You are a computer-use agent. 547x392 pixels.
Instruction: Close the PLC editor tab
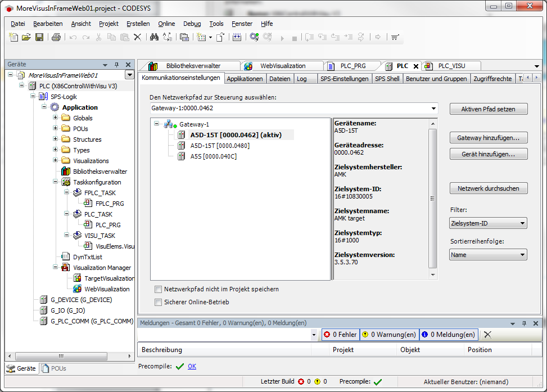click(x=416, y=66)
